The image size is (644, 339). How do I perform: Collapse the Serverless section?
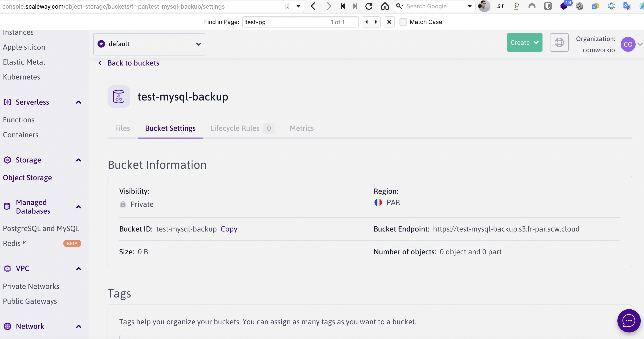[x=78, y=102]
